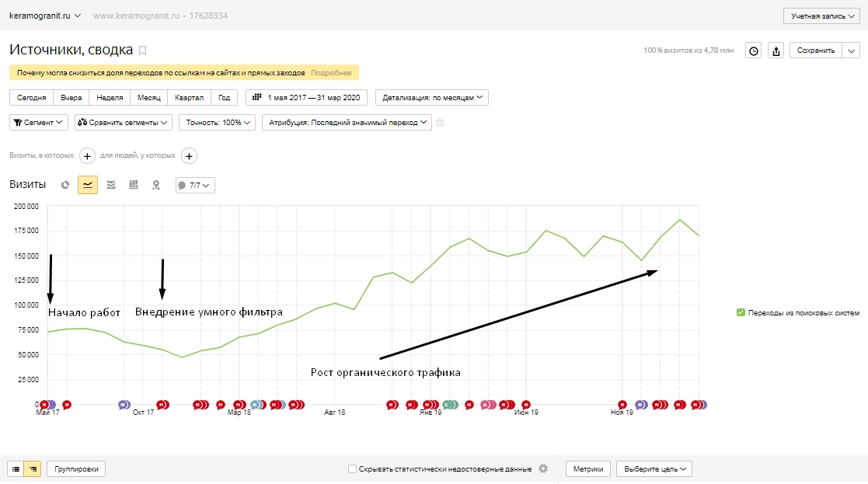Open the 'Учетная запись' account dropdown
The image size is (868, 484).
coord(823,16)
